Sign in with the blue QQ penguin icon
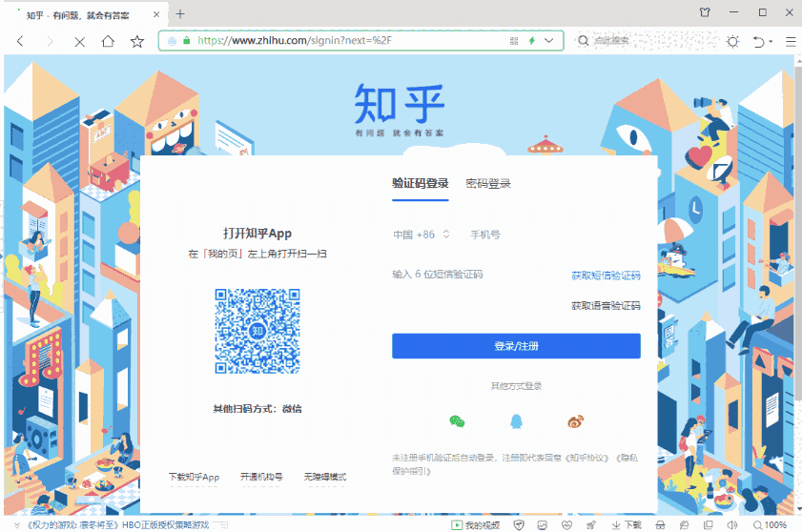802x532 pixels. [516, 421]
